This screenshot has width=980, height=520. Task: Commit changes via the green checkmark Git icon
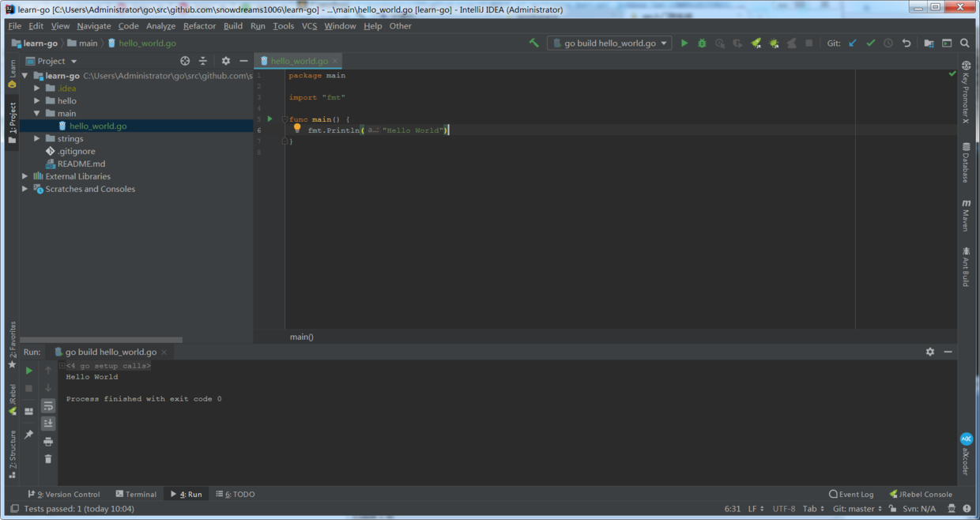coord(870,43)
